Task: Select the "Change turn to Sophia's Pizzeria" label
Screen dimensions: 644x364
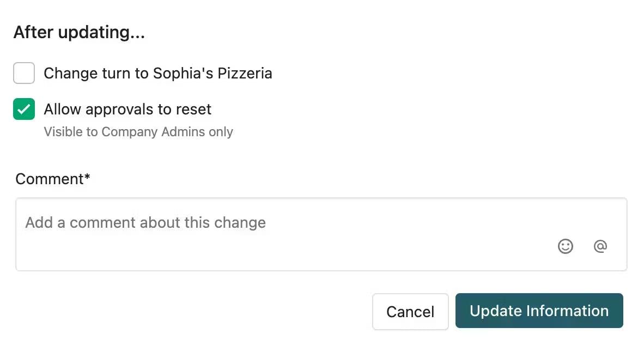Action: (x=157, y=73)
